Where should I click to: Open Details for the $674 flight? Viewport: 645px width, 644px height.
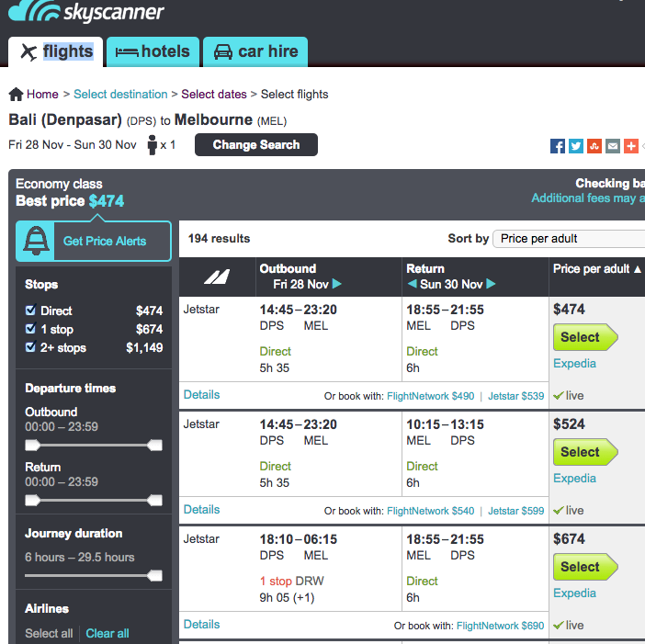click(x=201, y=625)
